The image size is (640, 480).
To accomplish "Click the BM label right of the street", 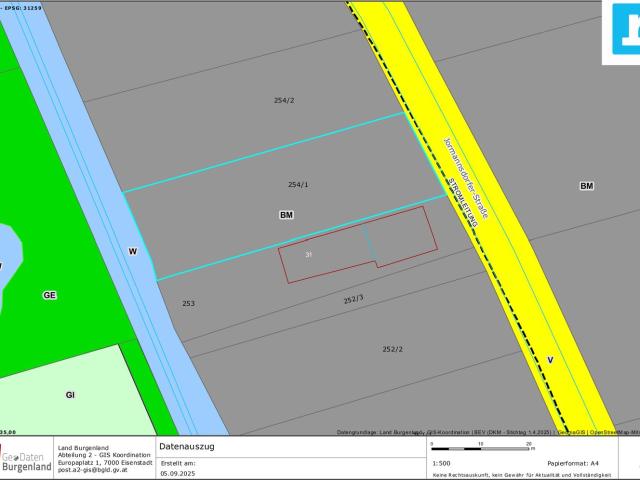I will [x=586, y=186].
